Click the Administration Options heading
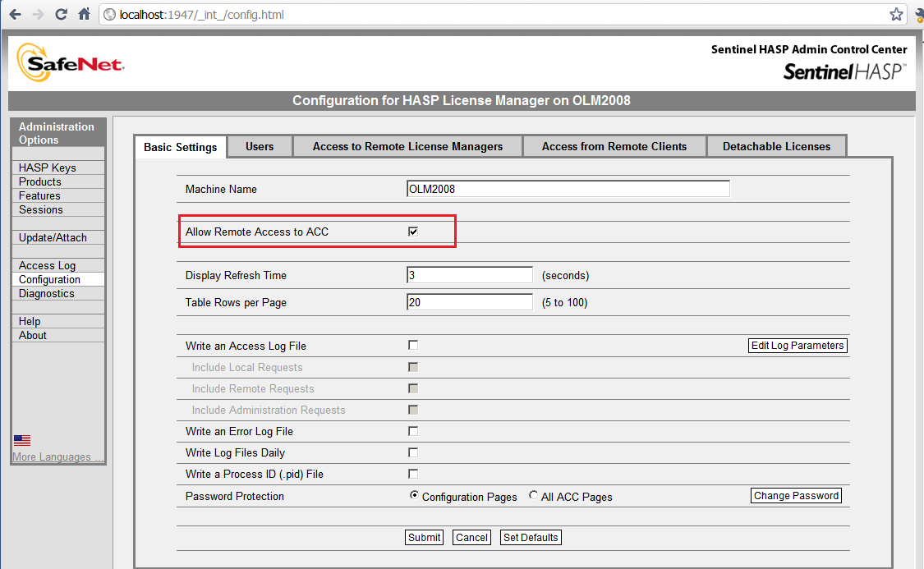The height and width of the screenshot is (569, 924). [57, 133]
